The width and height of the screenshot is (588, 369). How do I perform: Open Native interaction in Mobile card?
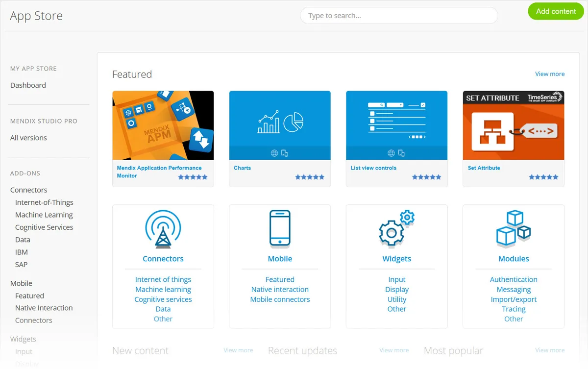tap(280, 290)
